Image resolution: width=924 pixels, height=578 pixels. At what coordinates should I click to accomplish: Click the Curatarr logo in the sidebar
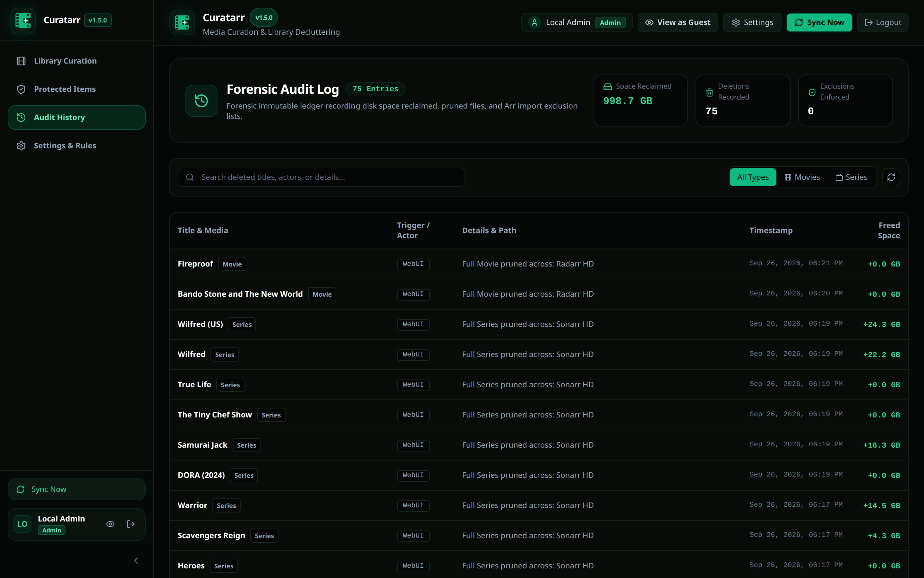[23, 20]
